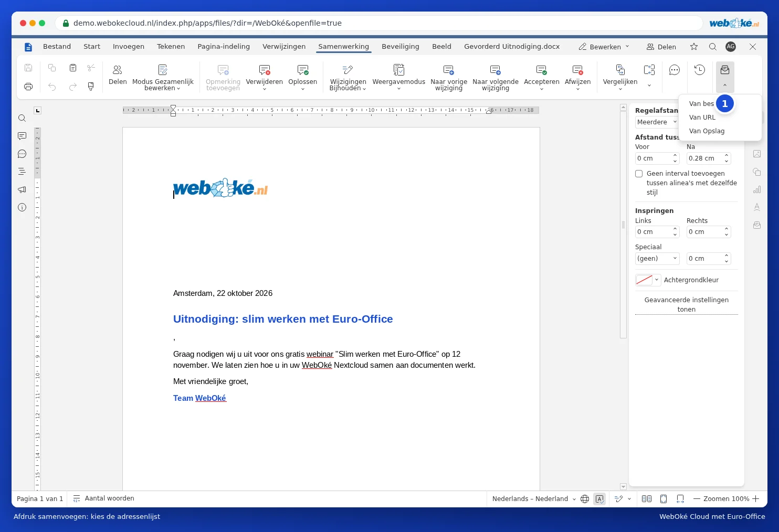Open the Invoegen tab
This screenshot has height=532, width=779.
coord(129,47)
